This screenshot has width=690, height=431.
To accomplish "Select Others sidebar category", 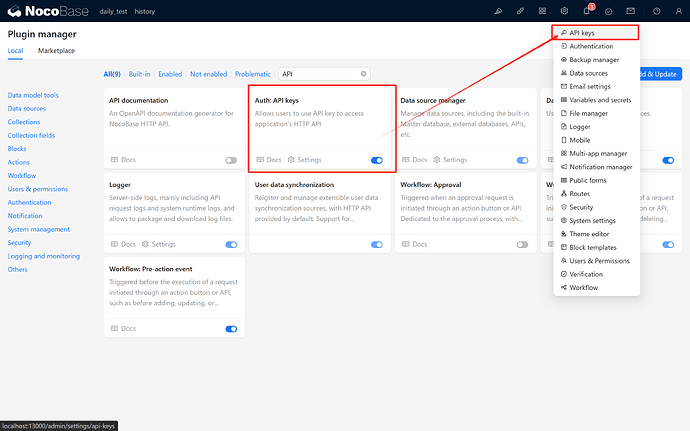I will pyautogui.click(x=18, y=269).
